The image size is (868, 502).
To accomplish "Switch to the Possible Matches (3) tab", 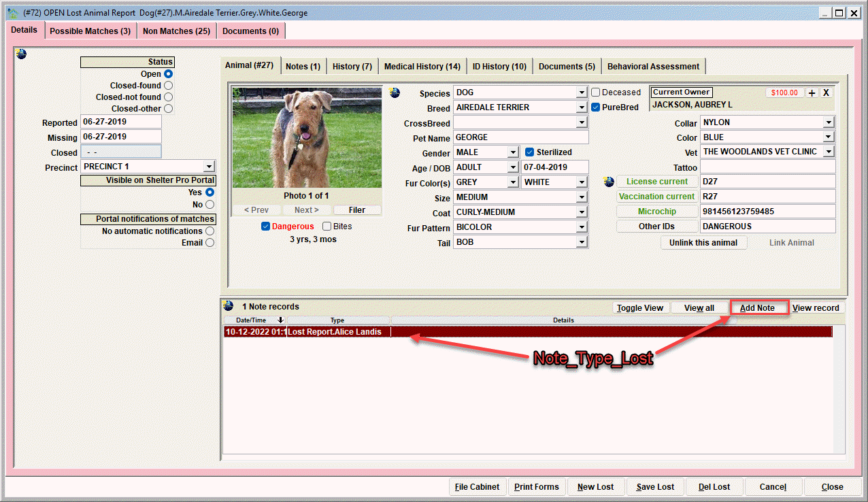I will click(90, 31).
